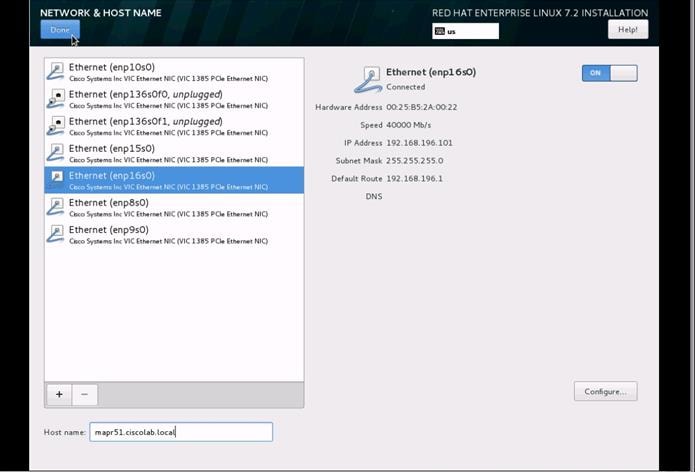Select Ethernet (enp8s0) in device list

point(174,207)
